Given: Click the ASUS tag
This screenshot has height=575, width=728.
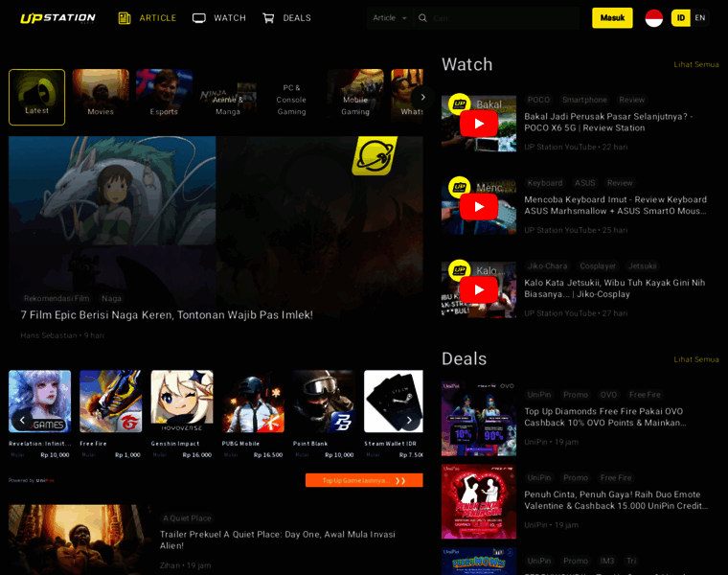Looking at the screenshot, I should click(584, 183).
